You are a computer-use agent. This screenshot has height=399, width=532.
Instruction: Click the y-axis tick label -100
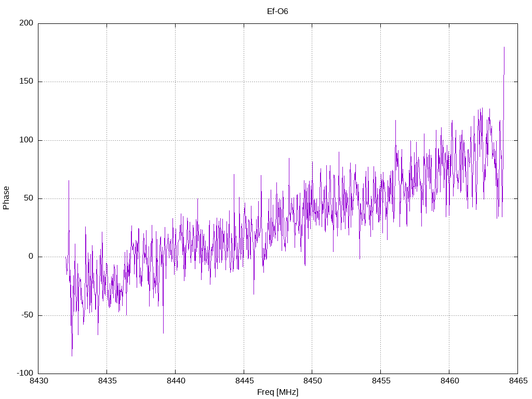point(25,373)
